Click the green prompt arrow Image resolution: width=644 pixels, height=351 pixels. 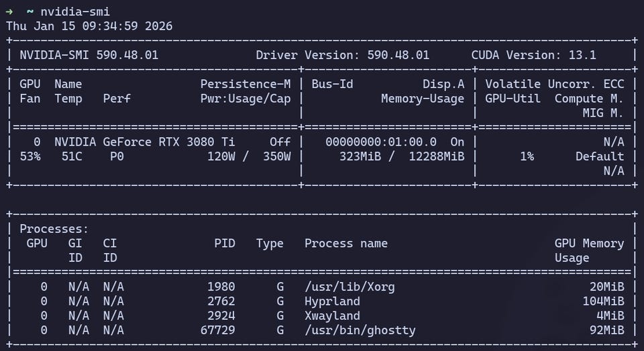click(9, 11)
